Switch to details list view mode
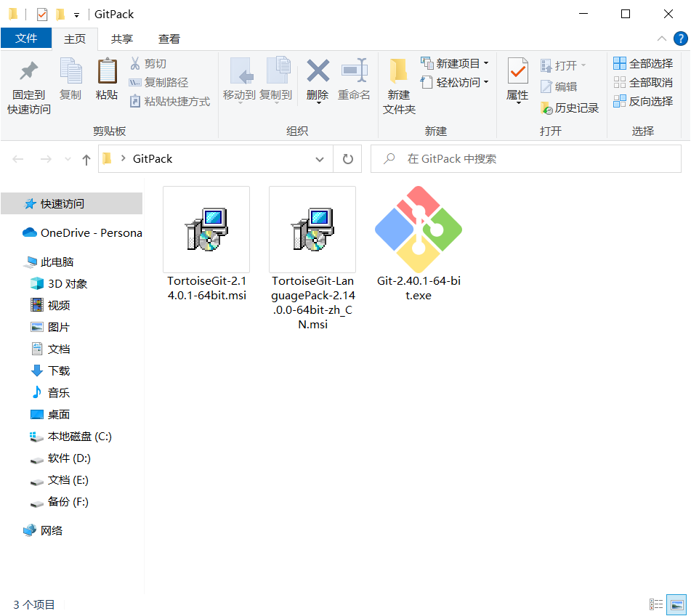The height and width of the screenshot is (616, 691). point(656,604)
